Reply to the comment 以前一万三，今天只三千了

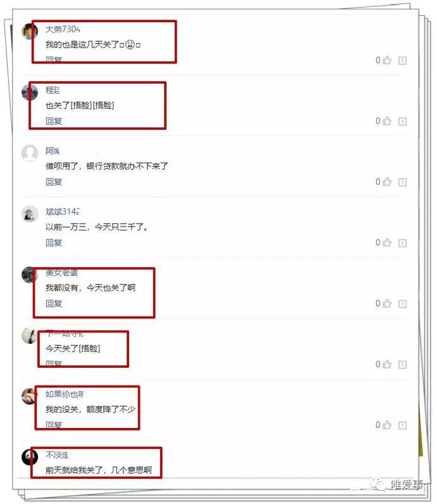[x=54, y=243]
